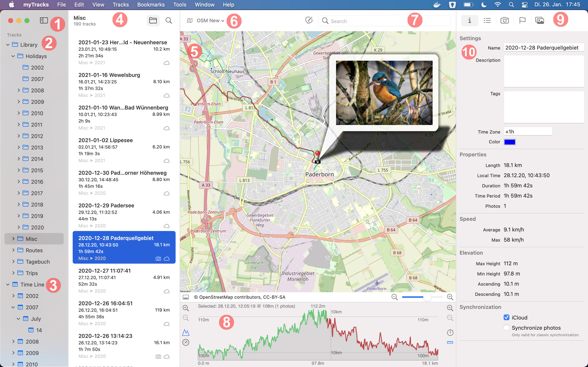Expand the 2016 folder in the sidebar
The width and height of the screenshot is (588, 367).
19,181
